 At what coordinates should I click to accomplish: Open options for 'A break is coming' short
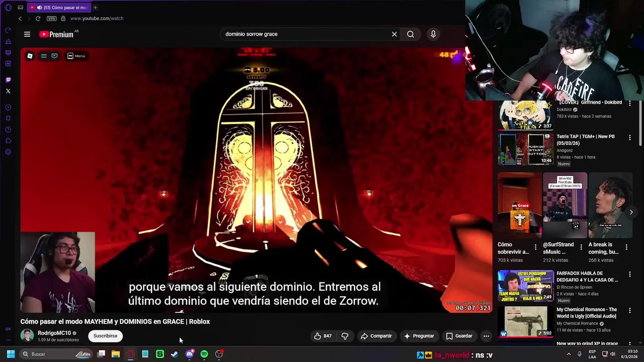(626, 247)
